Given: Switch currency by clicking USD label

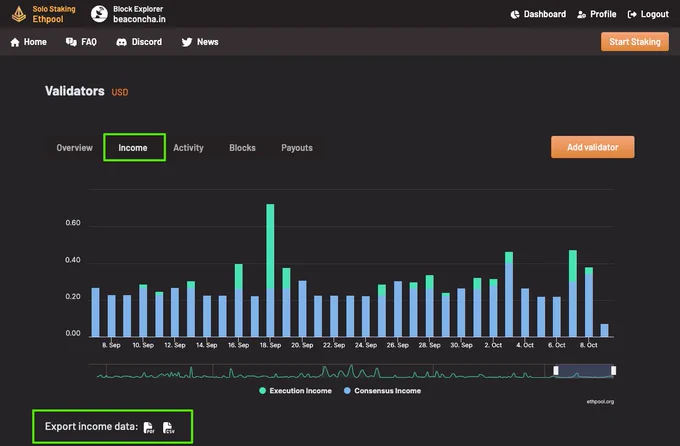Looking at the screenshot, I should pos(120,92).
